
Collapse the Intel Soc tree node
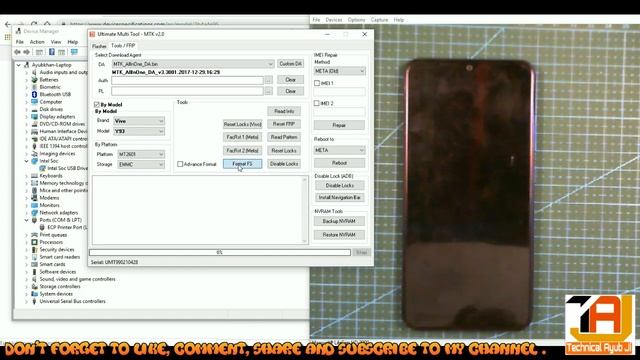pos(27,161)
